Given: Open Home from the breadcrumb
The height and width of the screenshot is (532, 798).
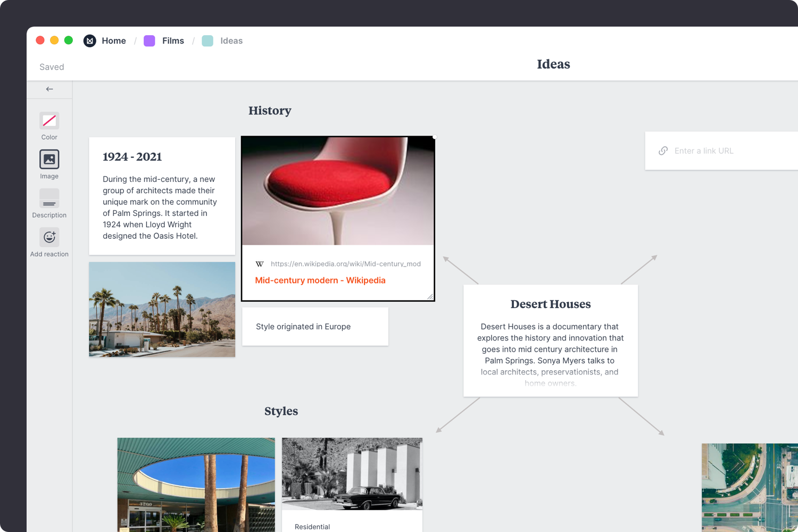Looking at the screenshot, I should point(113,41).
